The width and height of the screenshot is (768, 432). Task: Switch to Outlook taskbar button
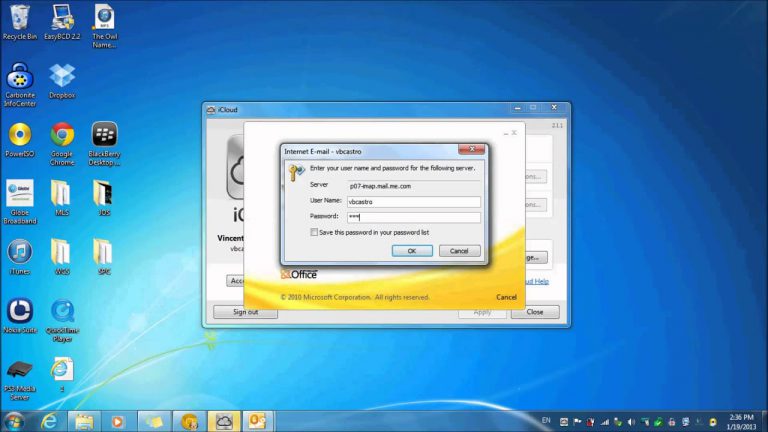[258, 421]
